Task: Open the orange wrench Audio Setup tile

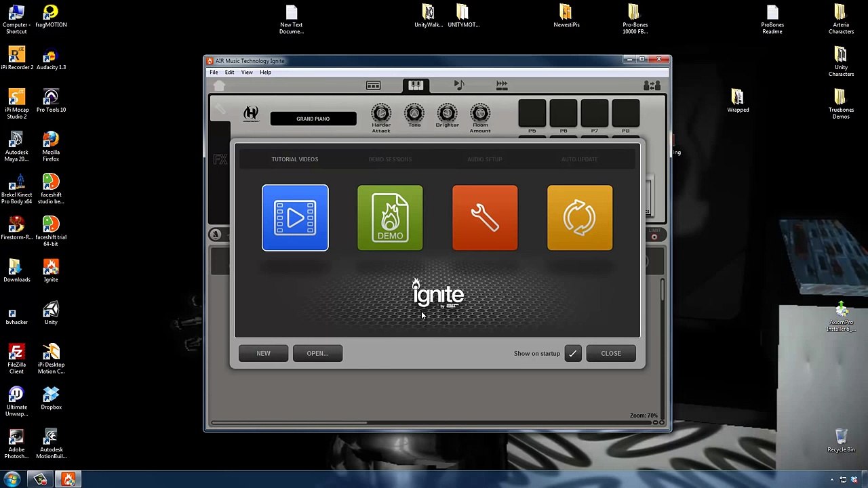Action: coord(485,218)
